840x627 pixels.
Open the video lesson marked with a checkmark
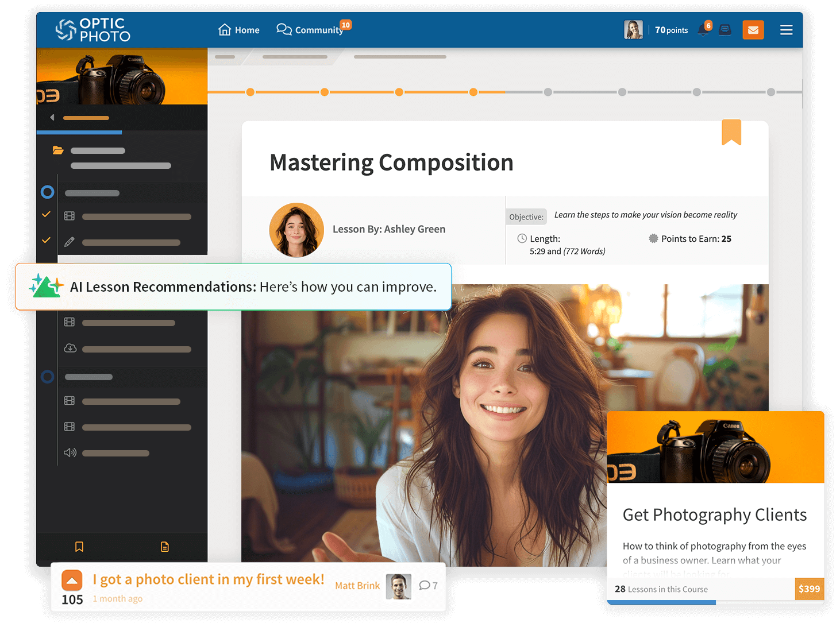pos(70,216)
